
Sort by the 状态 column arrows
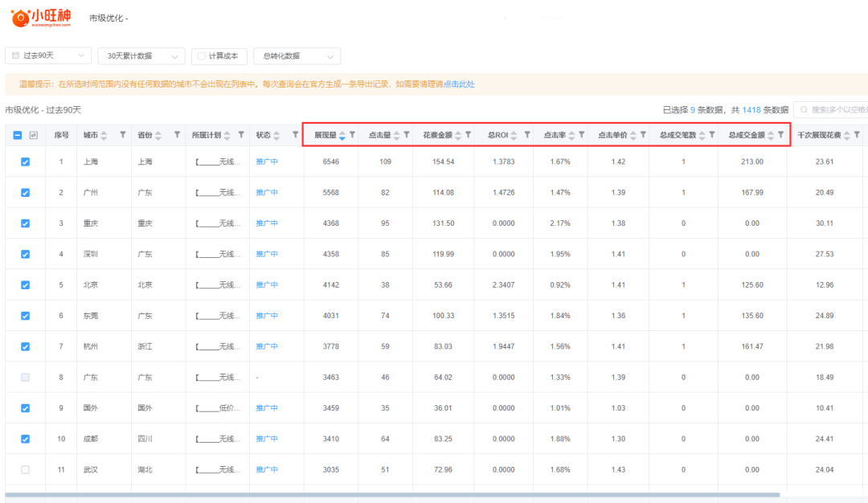coord(276,136)
